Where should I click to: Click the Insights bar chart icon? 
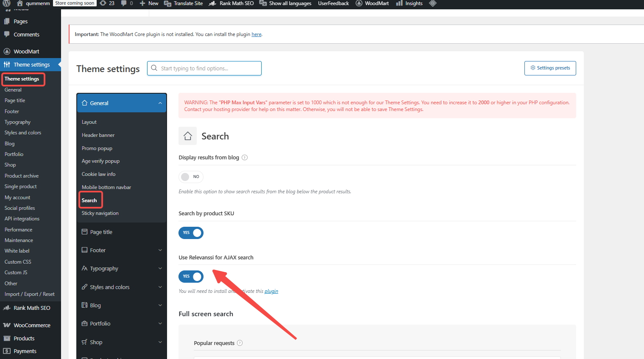click(x=399, y=3)
